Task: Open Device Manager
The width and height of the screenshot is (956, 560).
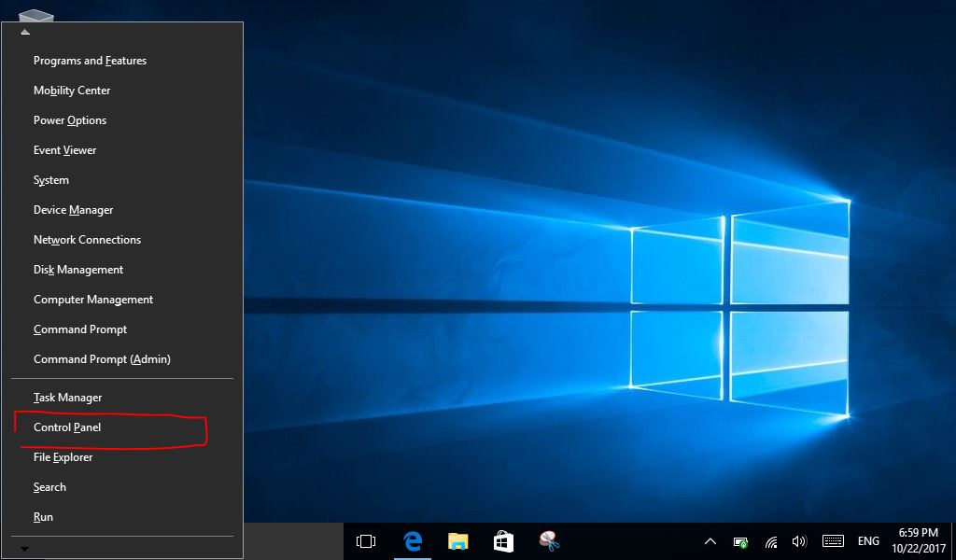Action: point(73,209)
